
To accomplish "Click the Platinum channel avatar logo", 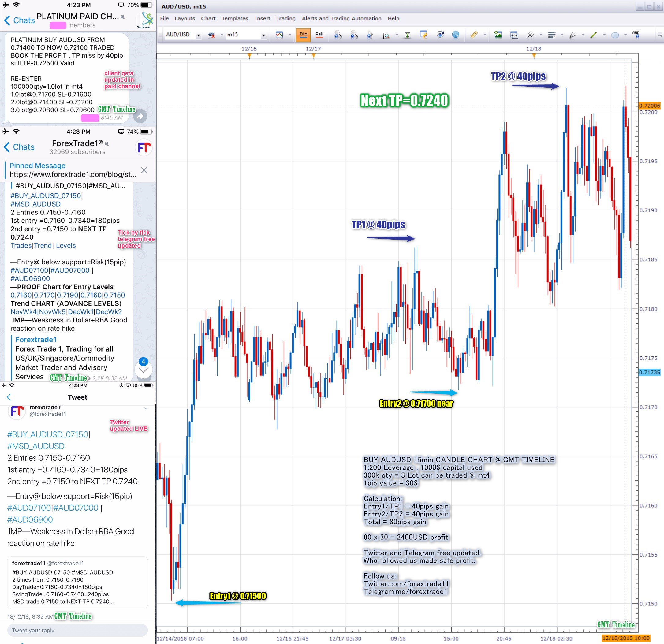I will pos(145,20).
